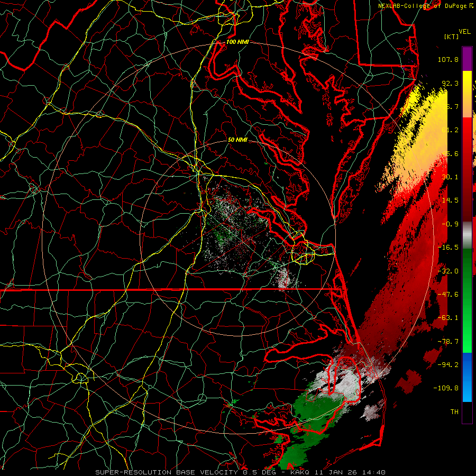Click the -78.7 legend value
This screenshot has width=476, height=476.
pos(448,342)
